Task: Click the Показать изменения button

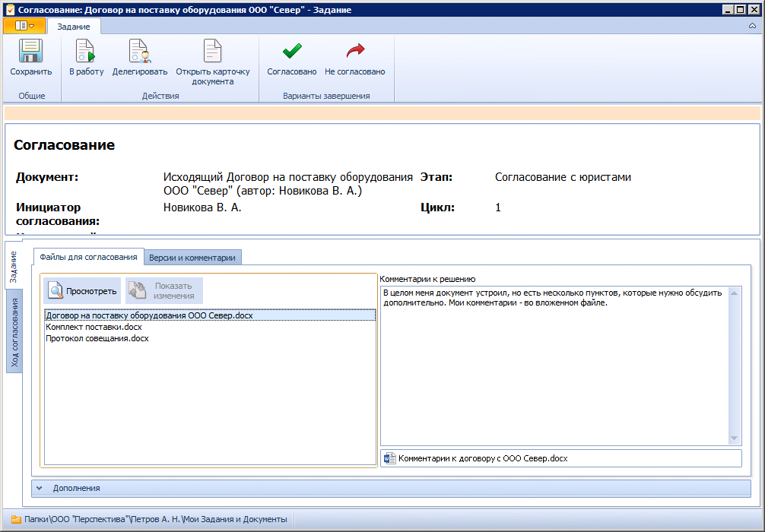Action: click(x=164, y=291)
